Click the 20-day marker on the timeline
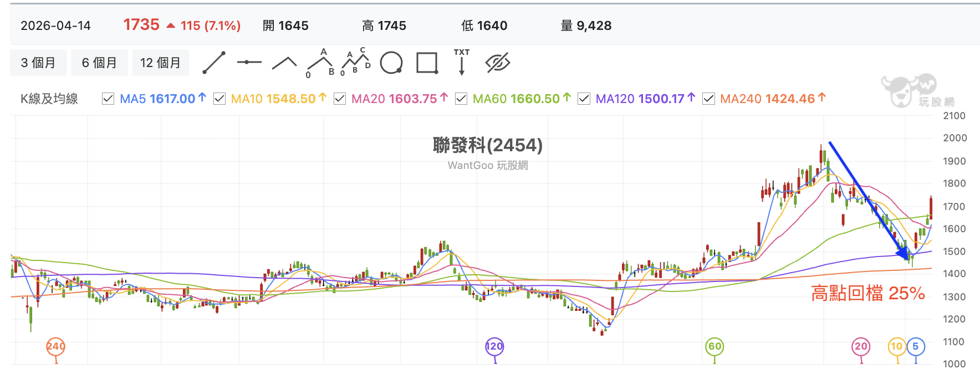Screen dimensions: 980x369 coord(861,347)
